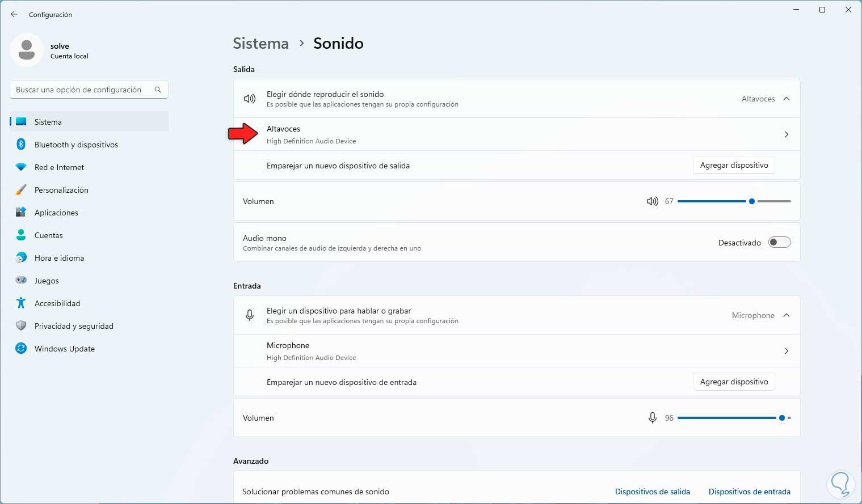
Task: Open the Bluetooth y dispositivos settings icon
Action: pyautogui.click(x=21, y=145)
